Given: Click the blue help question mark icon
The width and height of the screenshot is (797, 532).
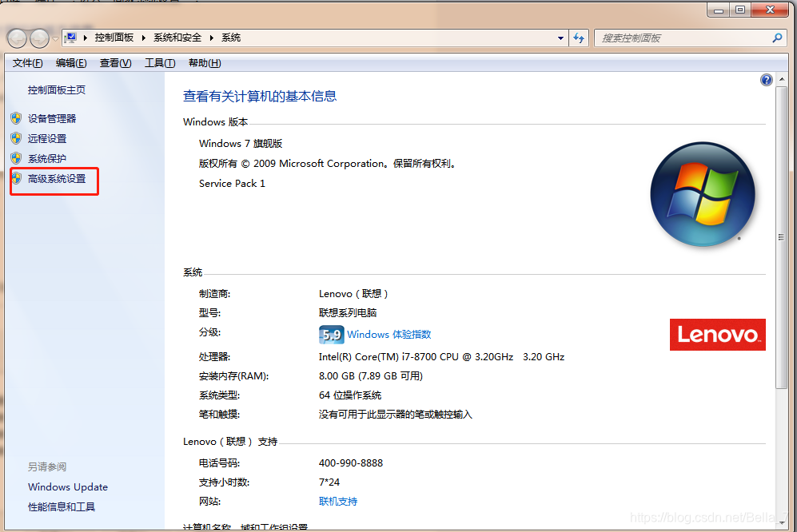Looking at the screenshot, I should [x=767, y=80].
